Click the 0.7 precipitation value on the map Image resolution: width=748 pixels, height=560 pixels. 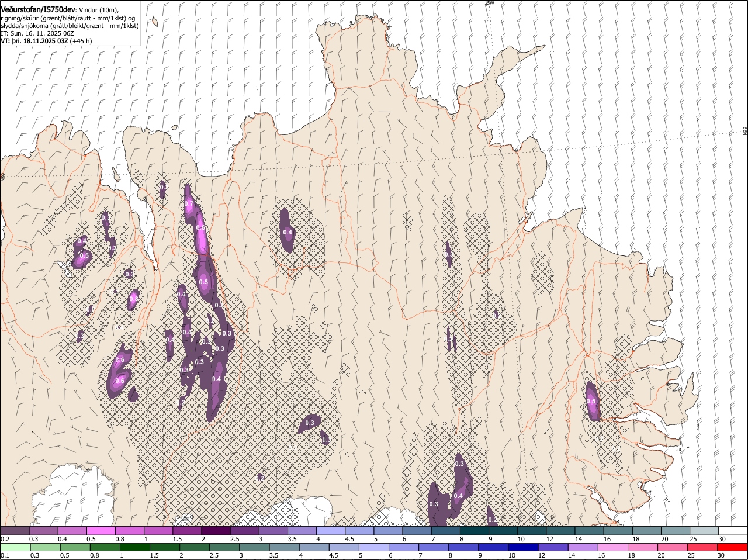coord(189,203)
